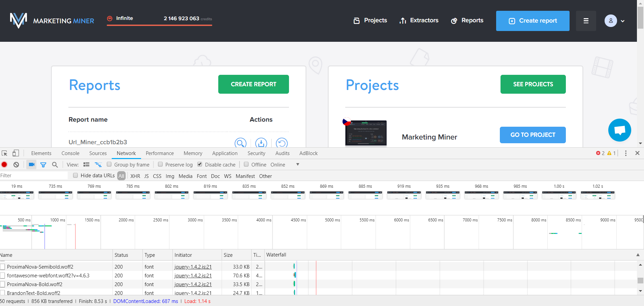The image size is (644, 306).
Task: Sort by Waterfall column arrow
Action: [x=638, y=255]
